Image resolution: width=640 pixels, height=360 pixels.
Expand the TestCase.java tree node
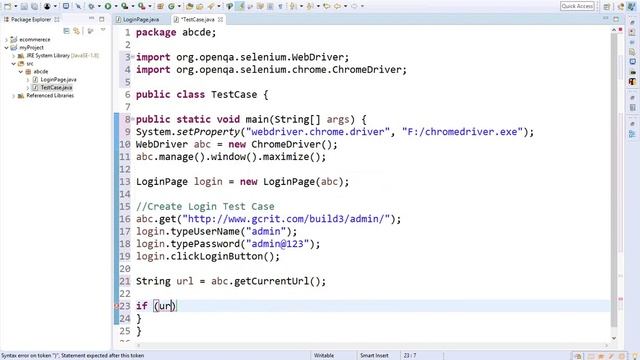click(x=28, y=87)
